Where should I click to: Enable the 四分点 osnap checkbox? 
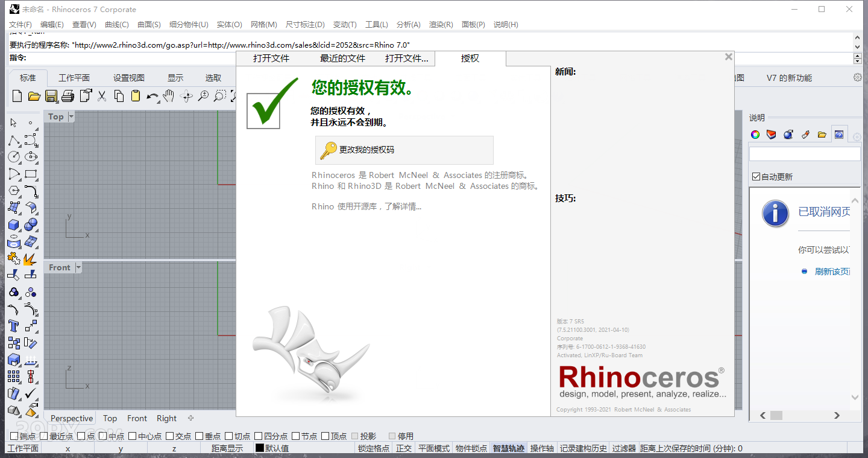259,436
